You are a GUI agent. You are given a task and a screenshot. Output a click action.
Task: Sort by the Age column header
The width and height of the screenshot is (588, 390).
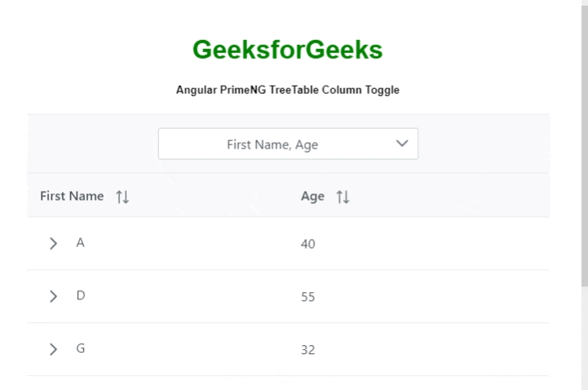point(312,196)
